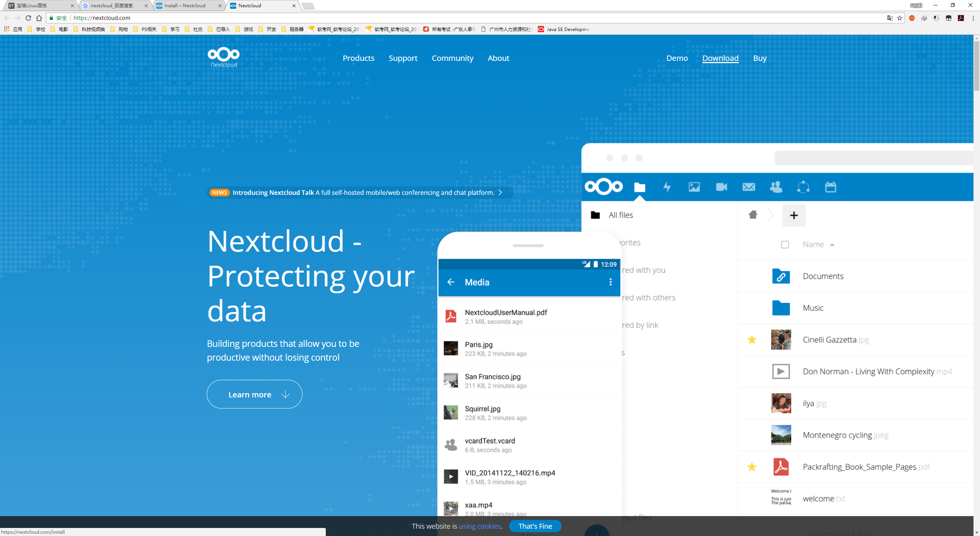The height and width of the screenshot is (536, 980).
Task: Click the Apps grid icon in bookmarks bar
Action: coord(7,29)
